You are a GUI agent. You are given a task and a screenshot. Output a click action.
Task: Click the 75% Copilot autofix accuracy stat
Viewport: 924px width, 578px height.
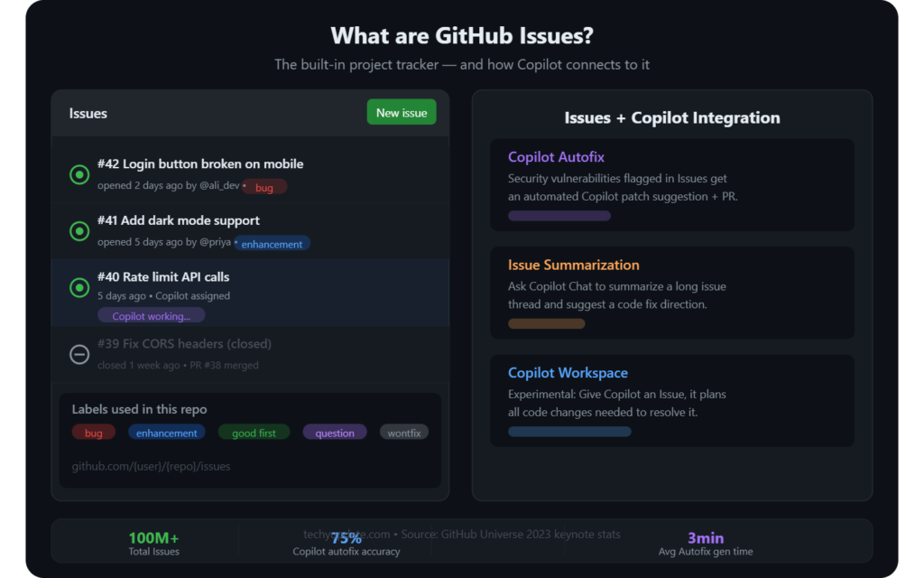[x=346, y=543]
